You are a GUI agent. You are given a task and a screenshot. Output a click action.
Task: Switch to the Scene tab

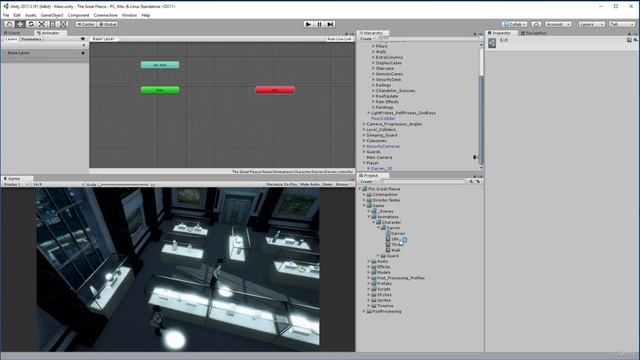click(x=12, y=33)
